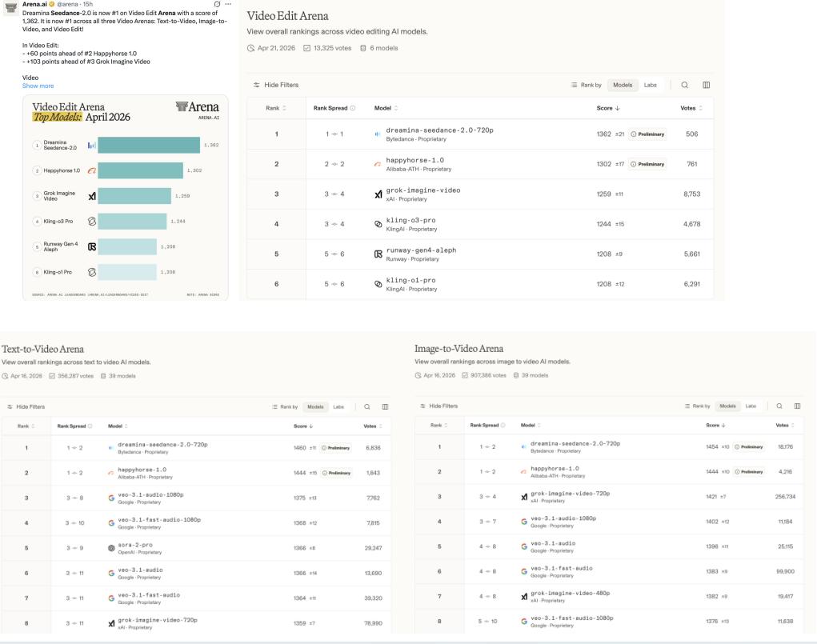Click the search icon in Video Edit Arena
Screen dimensions: 817x644
[x=685, y=85]
